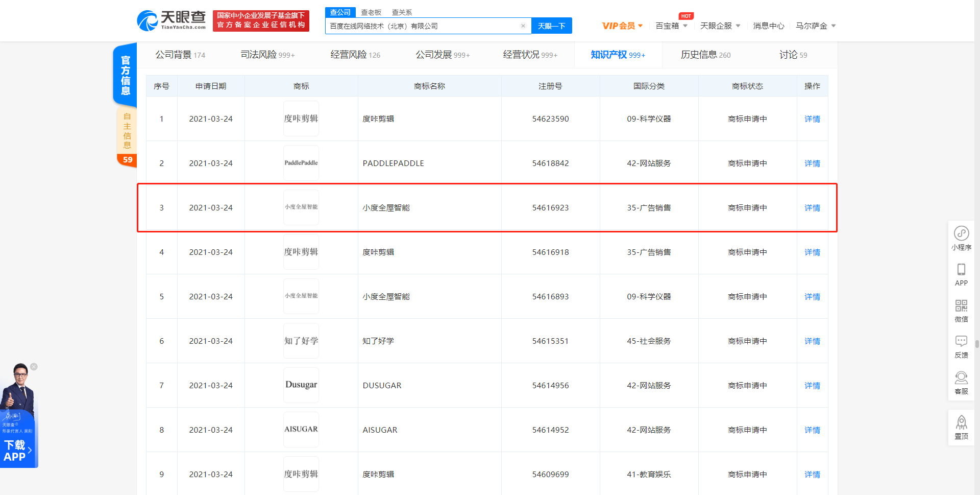Open the 马尔萨金 account dropdown
Image resolution: width=980 pixels, height=495 pixels.
(816, 26)
